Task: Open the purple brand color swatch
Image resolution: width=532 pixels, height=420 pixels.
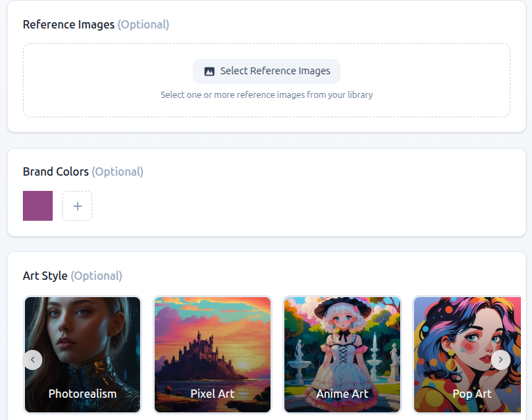Action: pos(37,205)
